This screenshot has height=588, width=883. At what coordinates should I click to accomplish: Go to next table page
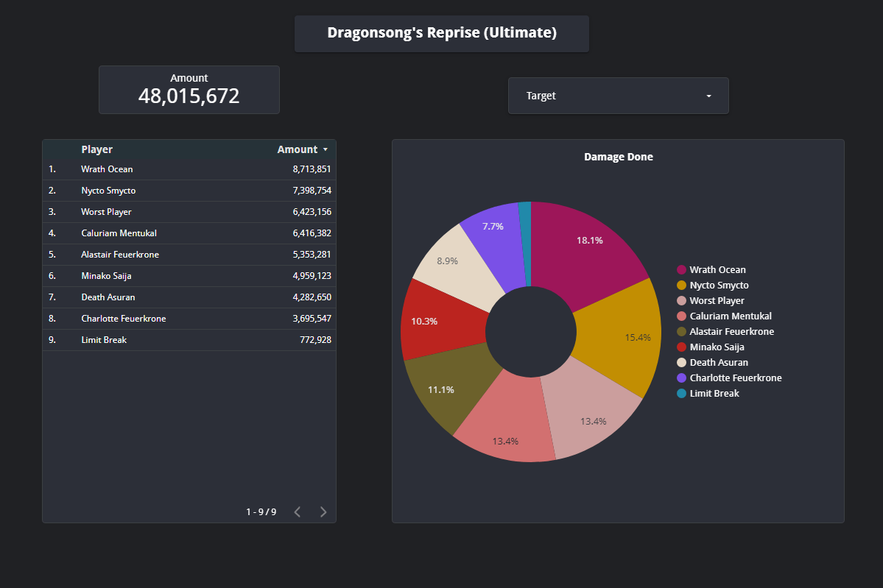coord(323,512)
